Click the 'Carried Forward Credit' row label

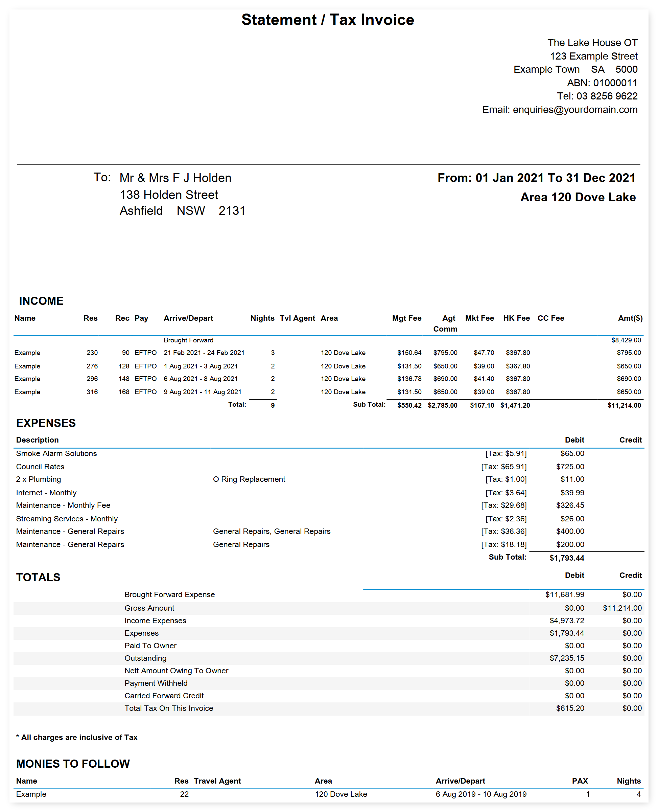pyautogui.click(x=164, y=696)
